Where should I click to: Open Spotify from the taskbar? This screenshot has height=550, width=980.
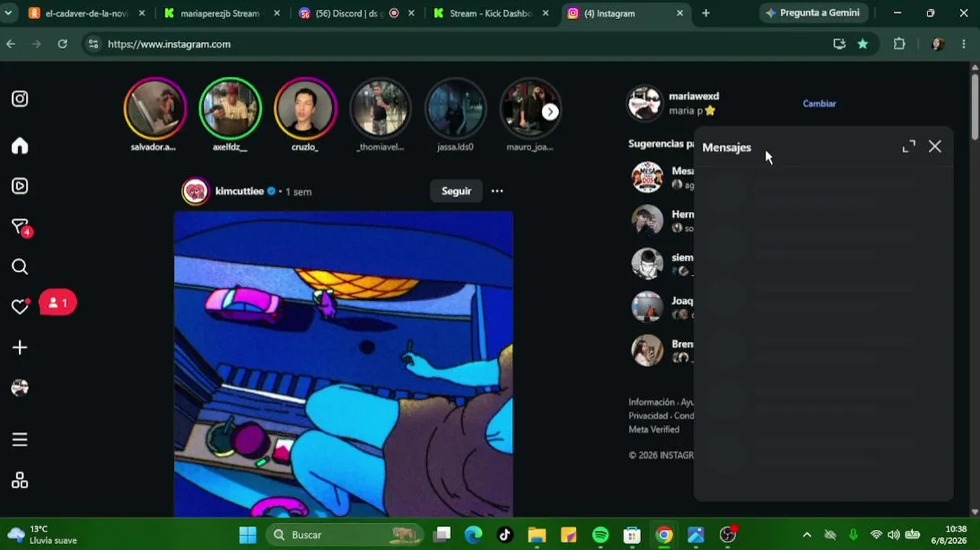pyautogui.click(x=601, y=535)
